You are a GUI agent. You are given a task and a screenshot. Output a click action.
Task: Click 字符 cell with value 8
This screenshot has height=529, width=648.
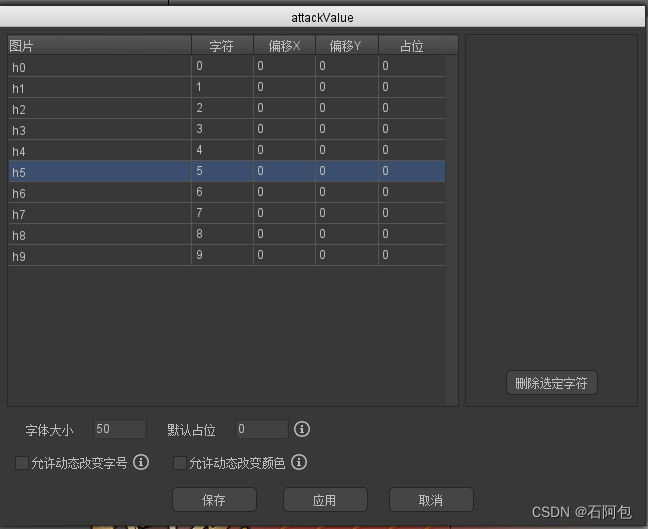(222, 234)
